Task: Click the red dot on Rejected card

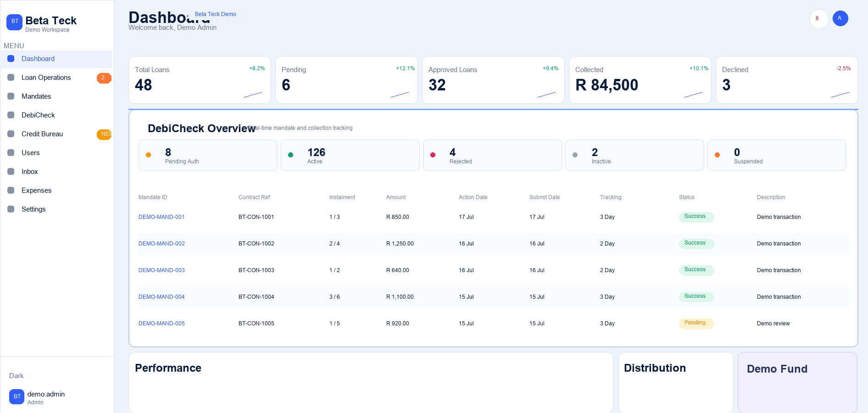Action: pyautogui.click(x=433, y=155)
